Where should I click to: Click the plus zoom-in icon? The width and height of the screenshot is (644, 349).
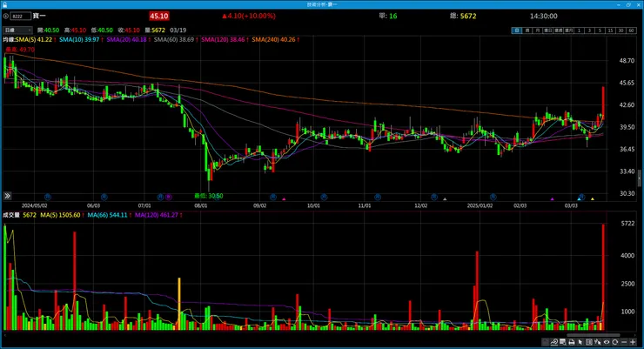[x=633, y=342]
